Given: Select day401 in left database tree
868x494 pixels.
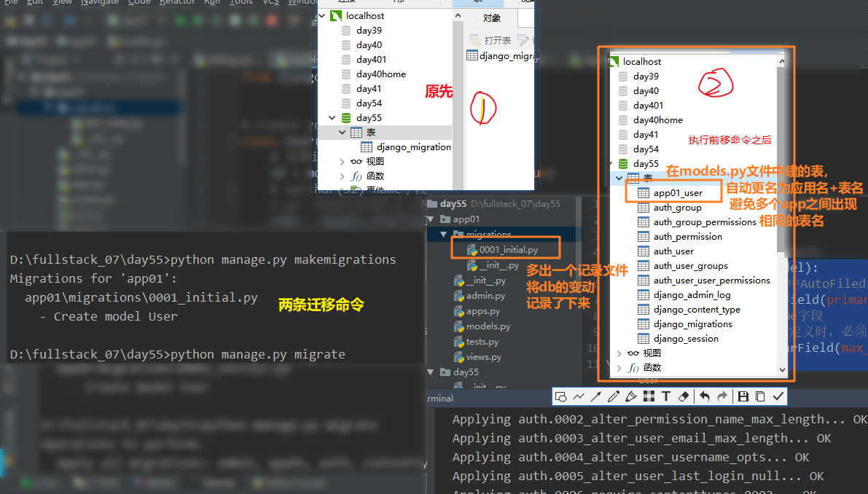Looking at the screenshot, I should point(371,59).
